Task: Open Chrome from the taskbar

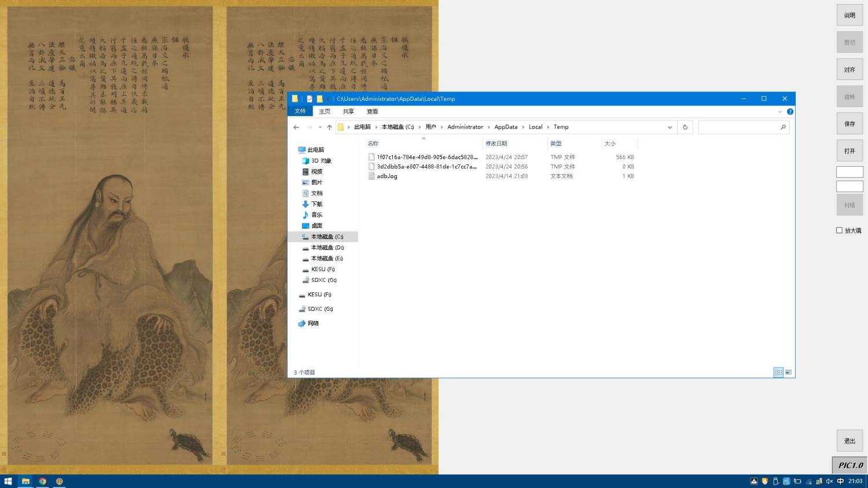Action: 42,481
